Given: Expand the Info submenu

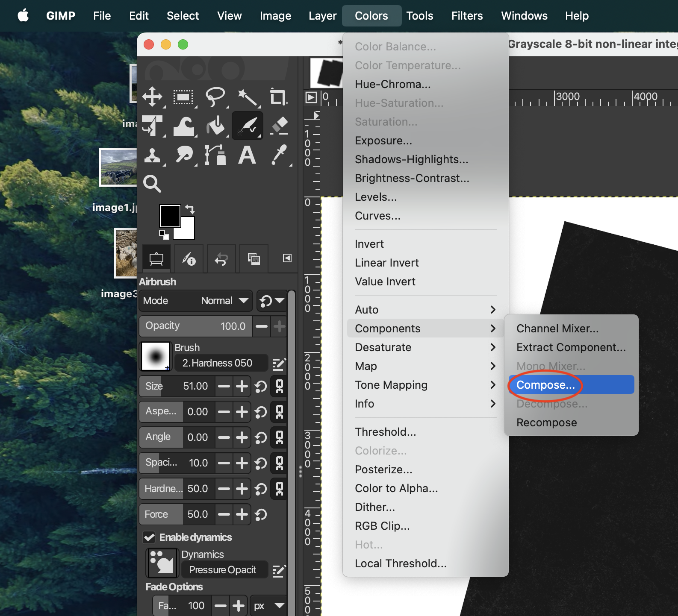Looking at the screenshot, I should pos(425,404).
